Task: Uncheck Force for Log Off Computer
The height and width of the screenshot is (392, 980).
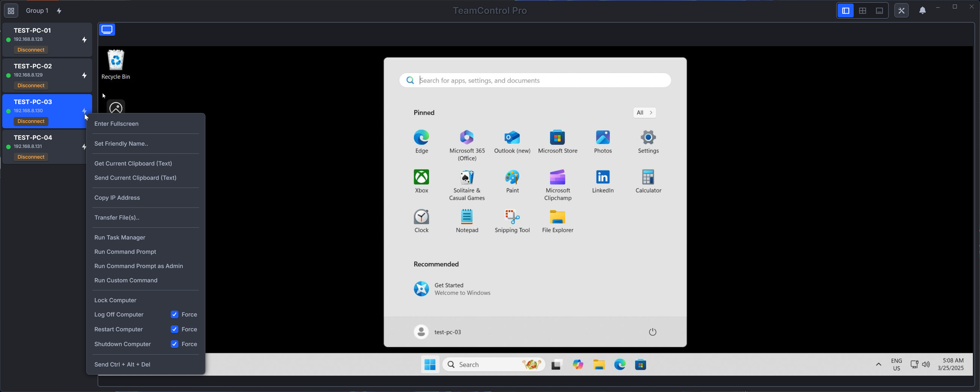Action: (175, 314)
